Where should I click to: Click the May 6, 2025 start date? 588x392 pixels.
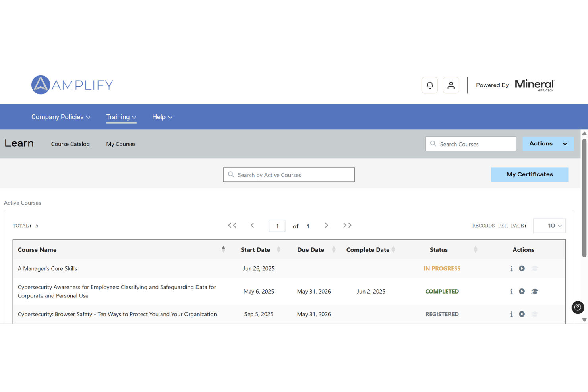(259, 292)
